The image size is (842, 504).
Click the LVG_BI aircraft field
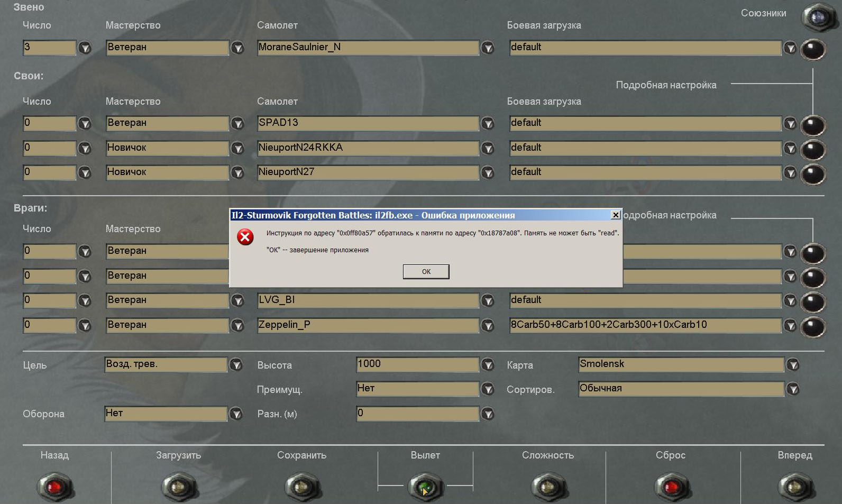tap(368, 300)
